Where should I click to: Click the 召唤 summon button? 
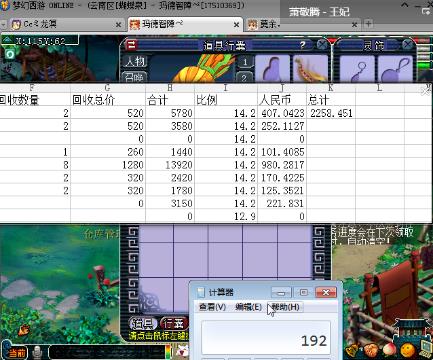[135, 77]
